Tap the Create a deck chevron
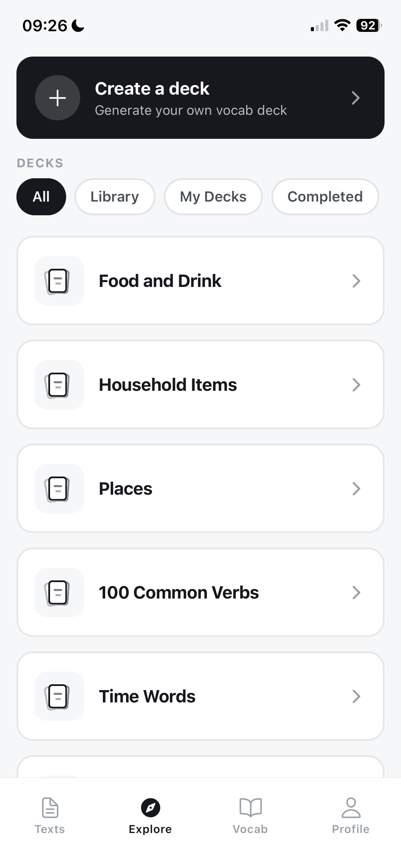The width and height of the screenshot is (401, 868). click(356, 98)
